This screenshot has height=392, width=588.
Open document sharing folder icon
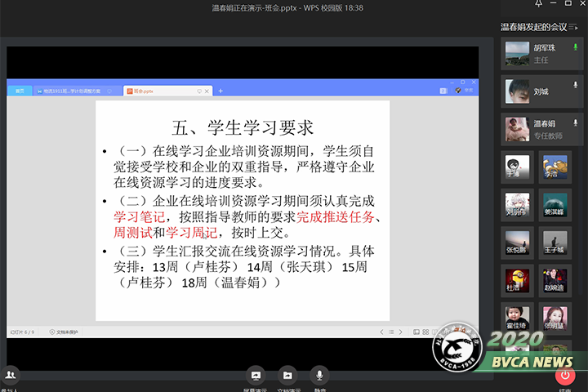point(287,376)
